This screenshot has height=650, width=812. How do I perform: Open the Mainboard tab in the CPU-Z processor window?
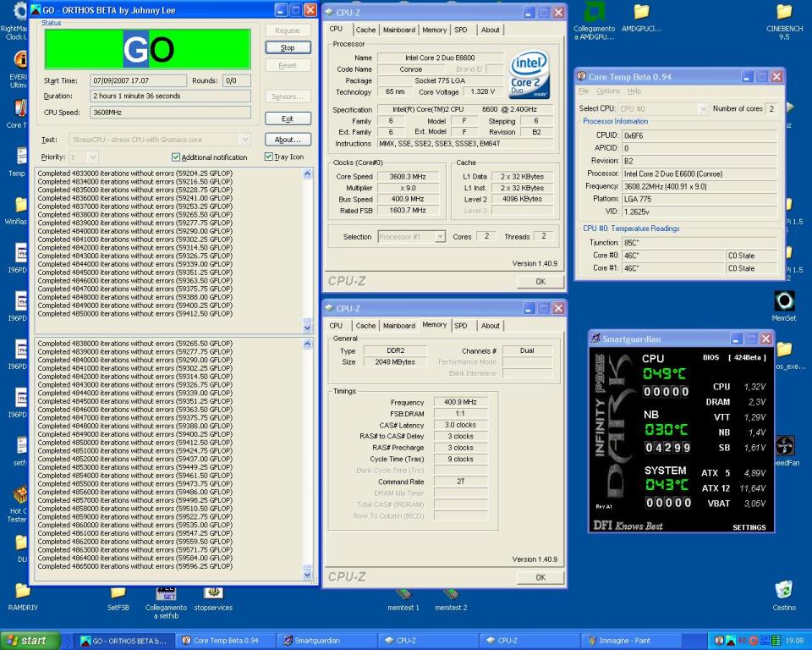tap(399, 30)
